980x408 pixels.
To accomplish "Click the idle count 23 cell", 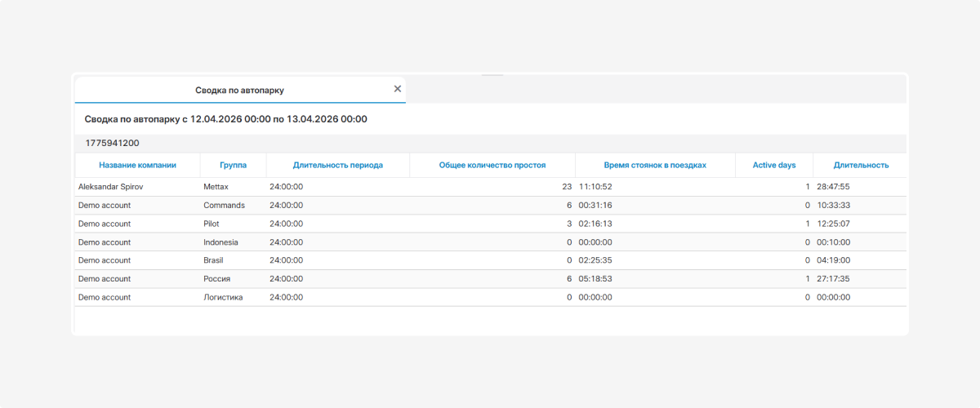I will click(x=492, y=187).
